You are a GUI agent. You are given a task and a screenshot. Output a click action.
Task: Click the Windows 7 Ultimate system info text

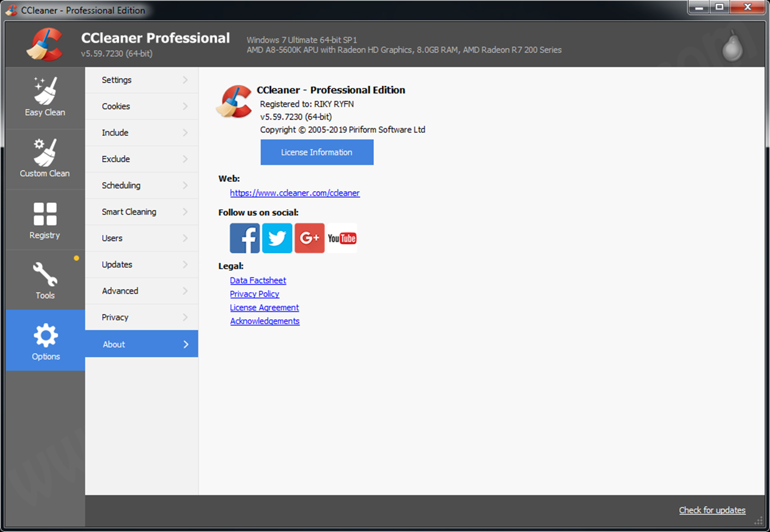click(301, 40)
